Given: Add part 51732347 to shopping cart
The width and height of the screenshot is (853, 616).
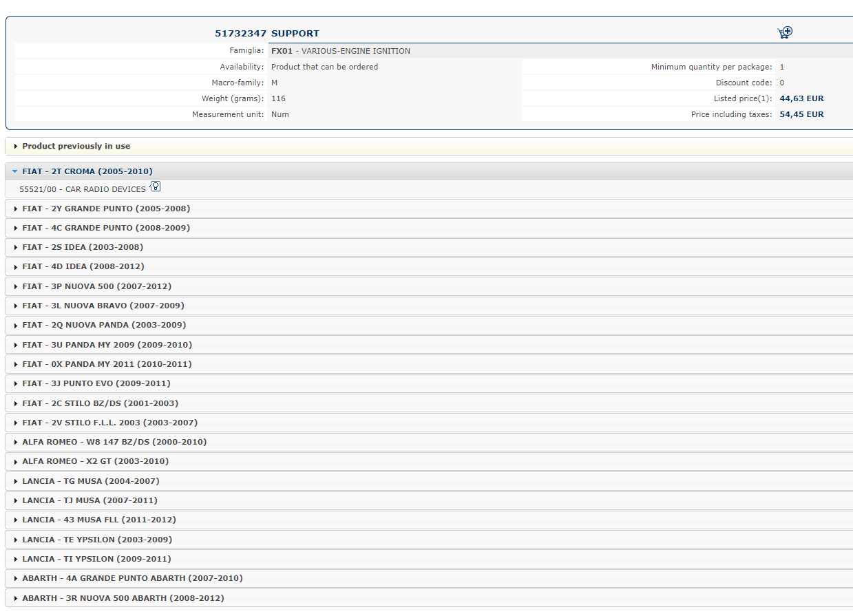Looking at the screenshot, I should coord(785,32).
